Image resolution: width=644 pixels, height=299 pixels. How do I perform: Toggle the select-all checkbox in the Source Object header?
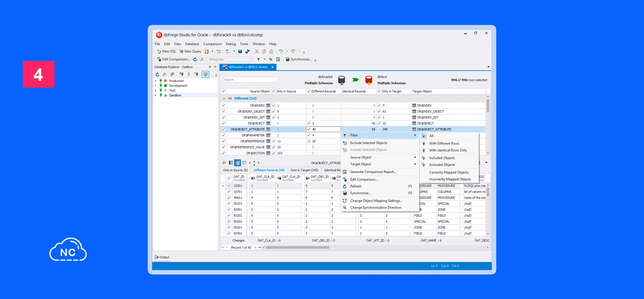[x=224, y=91]
